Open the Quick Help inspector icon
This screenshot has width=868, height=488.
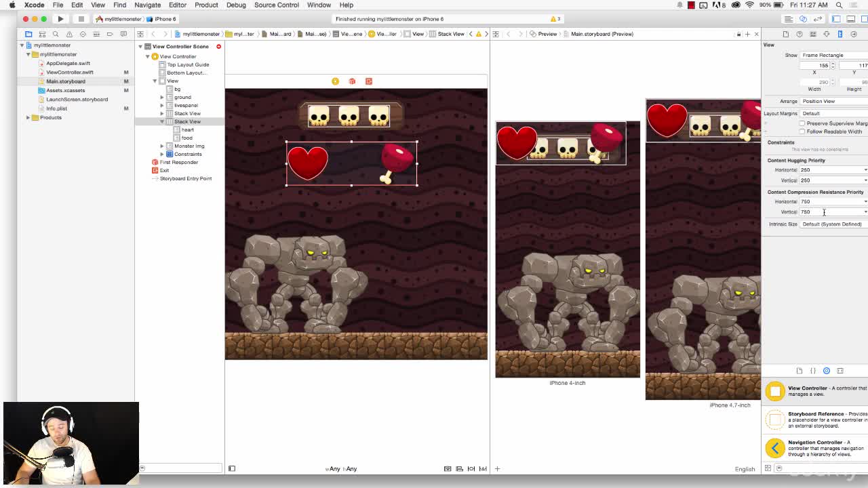[x=800, y=34]
